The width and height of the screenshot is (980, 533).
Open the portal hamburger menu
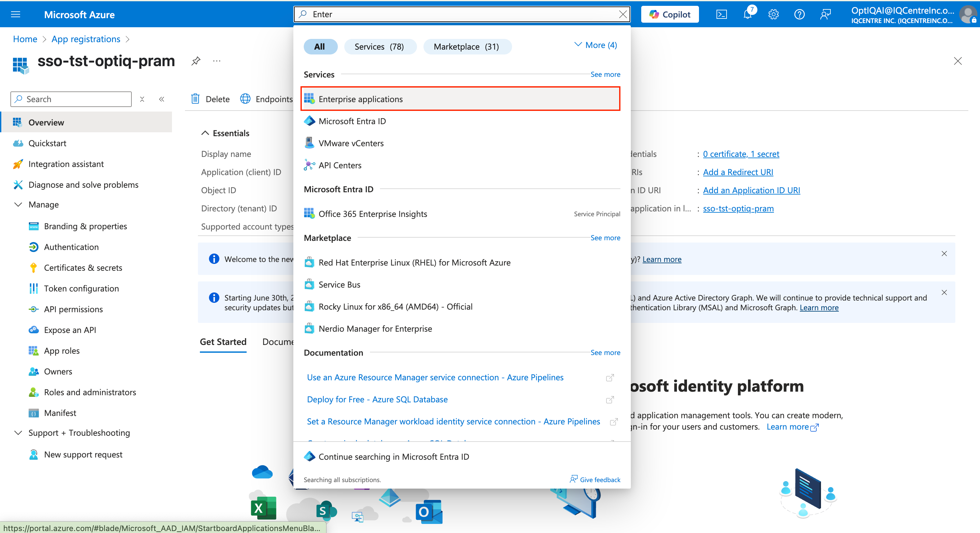16,15
